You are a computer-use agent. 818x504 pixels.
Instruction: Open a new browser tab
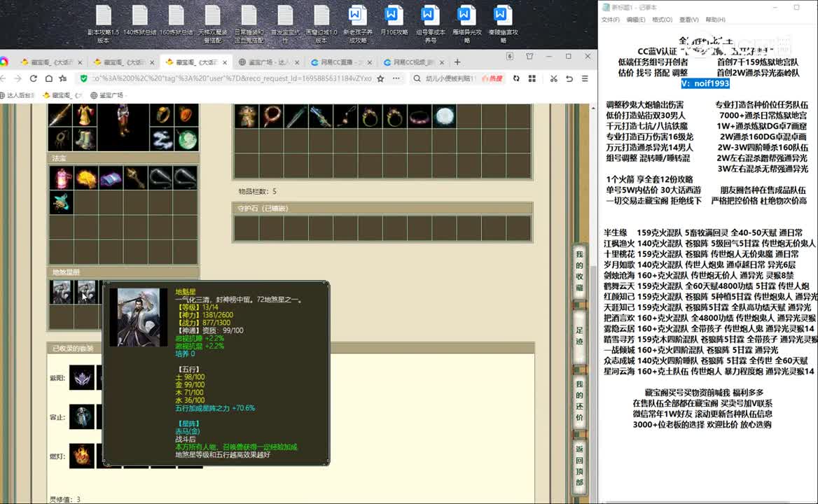pos(457,62)
